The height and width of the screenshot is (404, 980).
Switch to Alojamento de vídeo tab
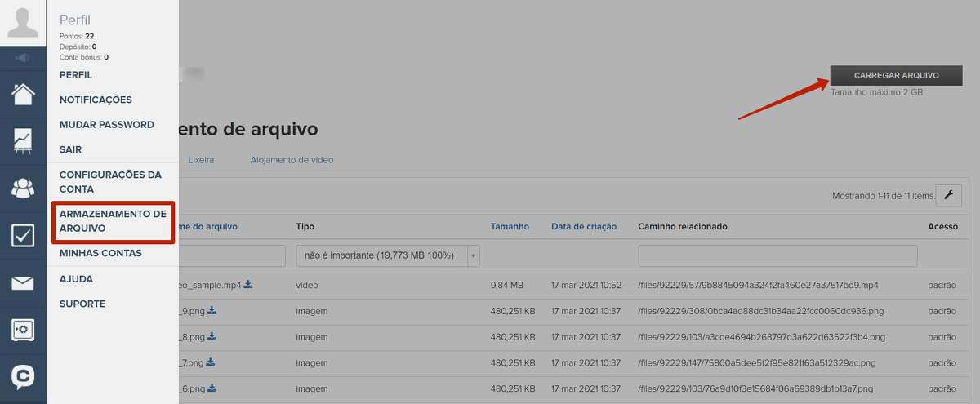(x=292, y=160)
